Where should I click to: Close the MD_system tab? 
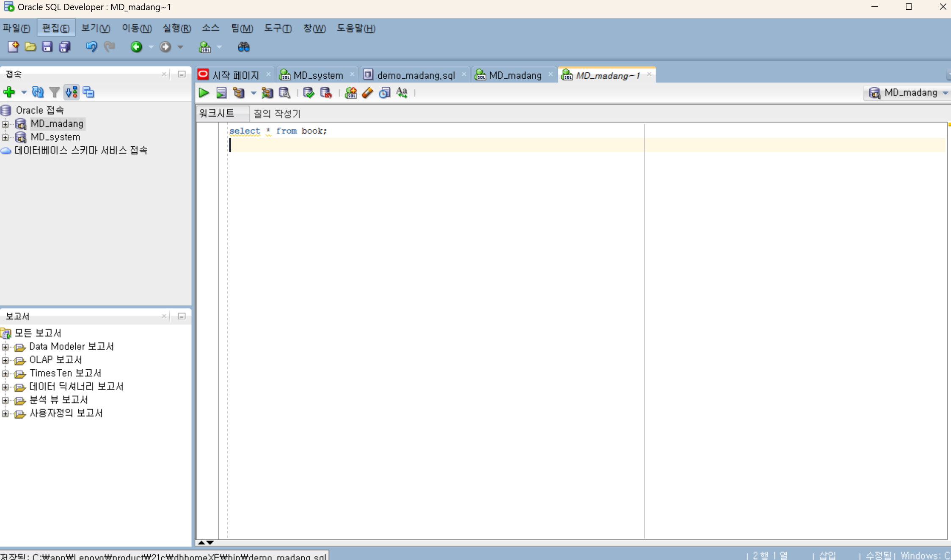tap(352, 74)
